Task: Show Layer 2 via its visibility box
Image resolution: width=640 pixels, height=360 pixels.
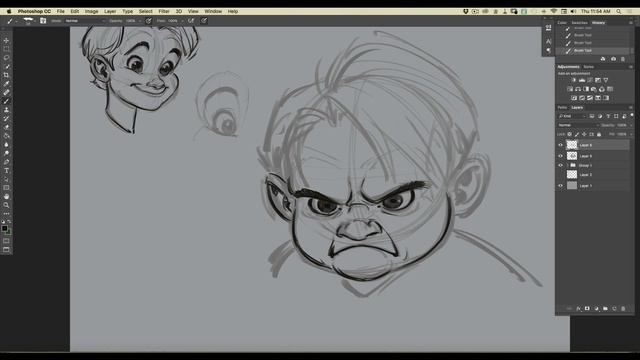Action: [x=560, y=175]
